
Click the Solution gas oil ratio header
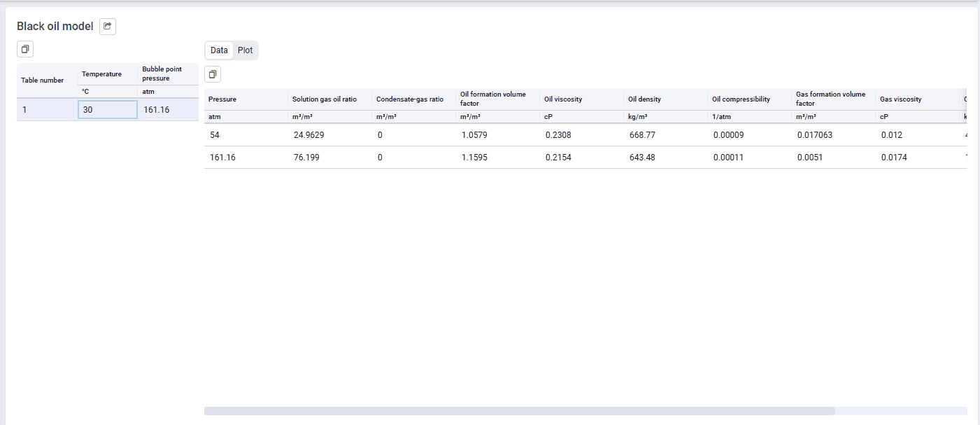pyautogui.click(x=330, y=99)
